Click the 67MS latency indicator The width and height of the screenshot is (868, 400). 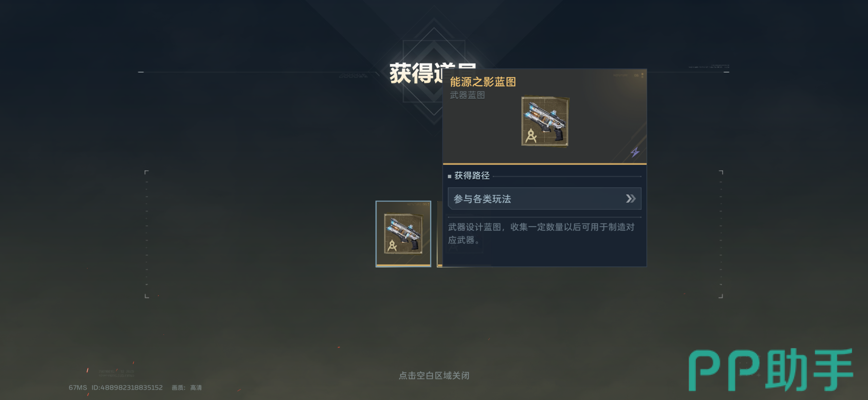(78, 387)
